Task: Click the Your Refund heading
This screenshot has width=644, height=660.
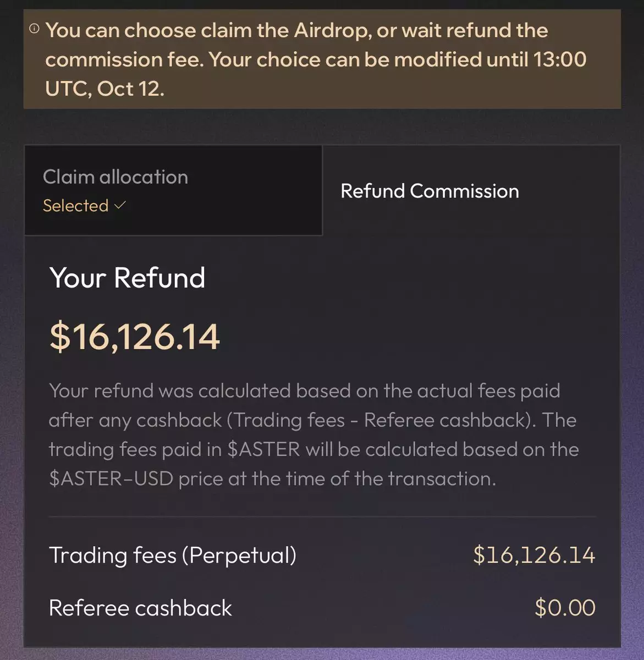Action: click(127, 278)
